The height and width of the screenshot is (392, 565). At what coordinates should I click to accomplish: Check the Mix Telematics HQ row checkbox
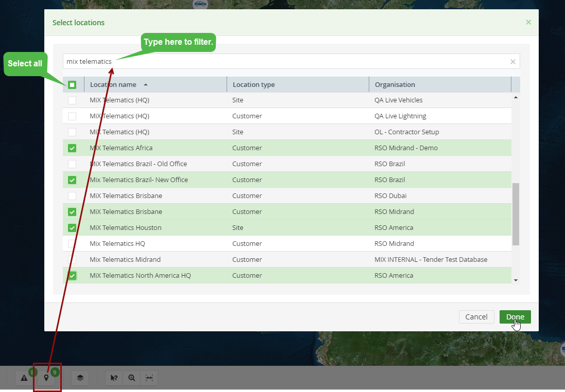[x=72, y=244]
